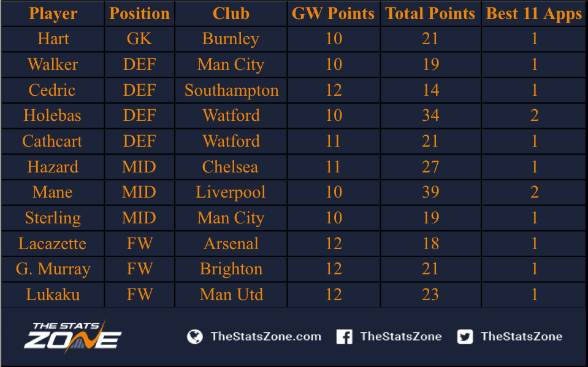Select the Hart player cell
Screen dimensions: 588x367
(x=53, y=39)
